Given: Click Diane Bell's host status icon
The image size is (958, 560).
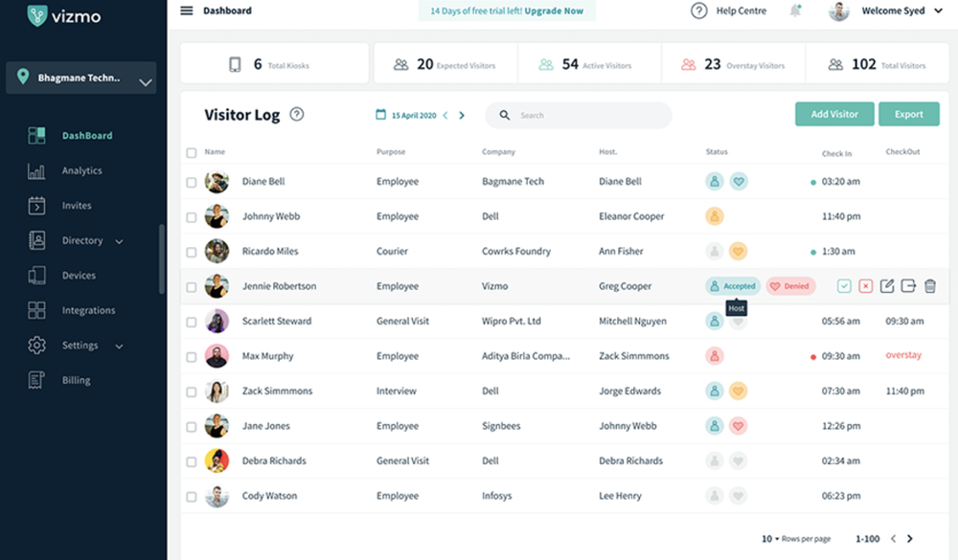Looking at the screenshot, I should tap(715, 181).
